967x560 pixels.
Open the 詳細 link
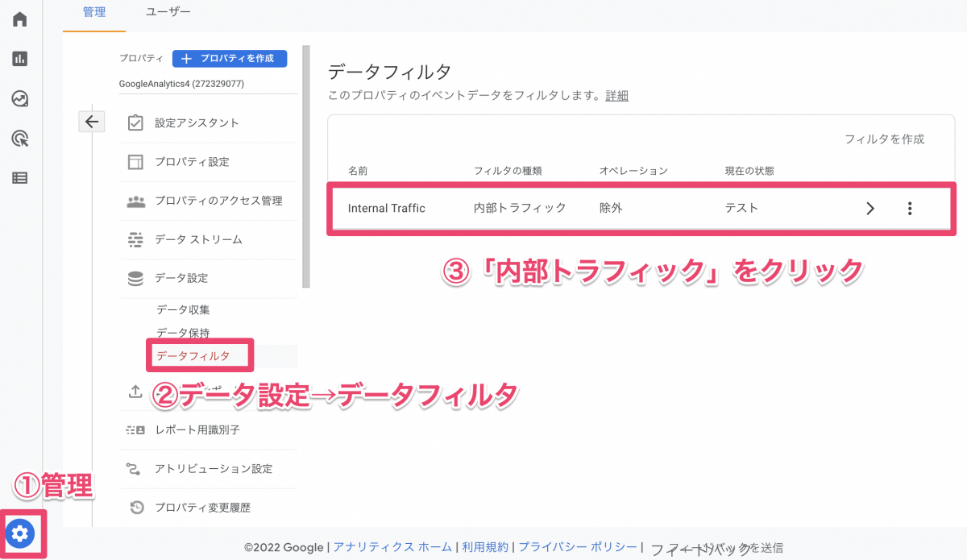(x=617, y=95)
